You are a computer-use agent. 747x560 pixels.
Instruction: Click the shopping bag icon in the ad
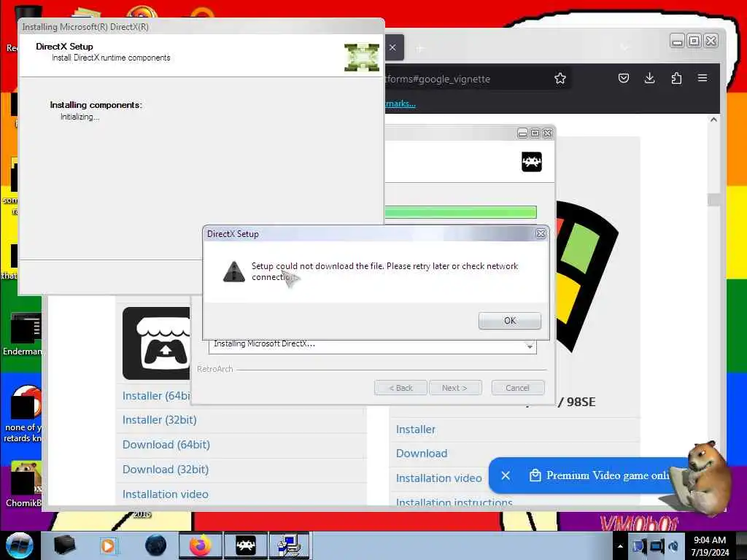[x=535, y=475]
